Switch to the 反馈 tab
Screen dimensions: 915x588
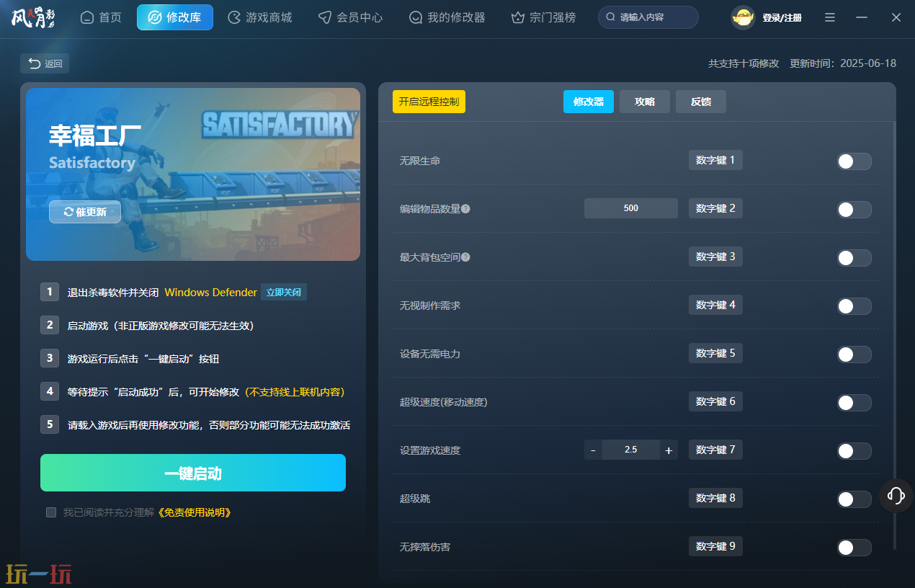pyautogui.click(x=701, y=102)
